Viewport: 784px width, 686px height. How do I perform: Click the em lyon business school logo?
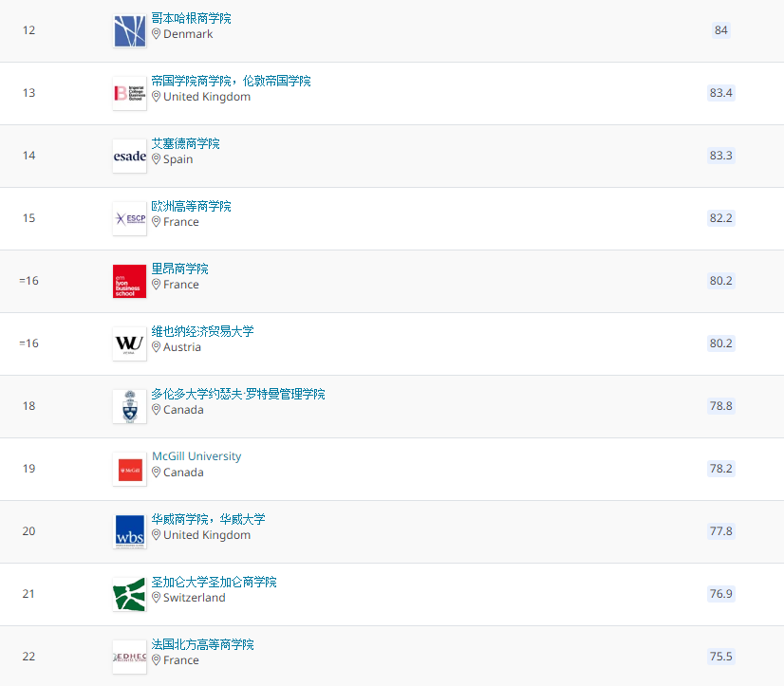pyautogui.click(x=129, y=282)
